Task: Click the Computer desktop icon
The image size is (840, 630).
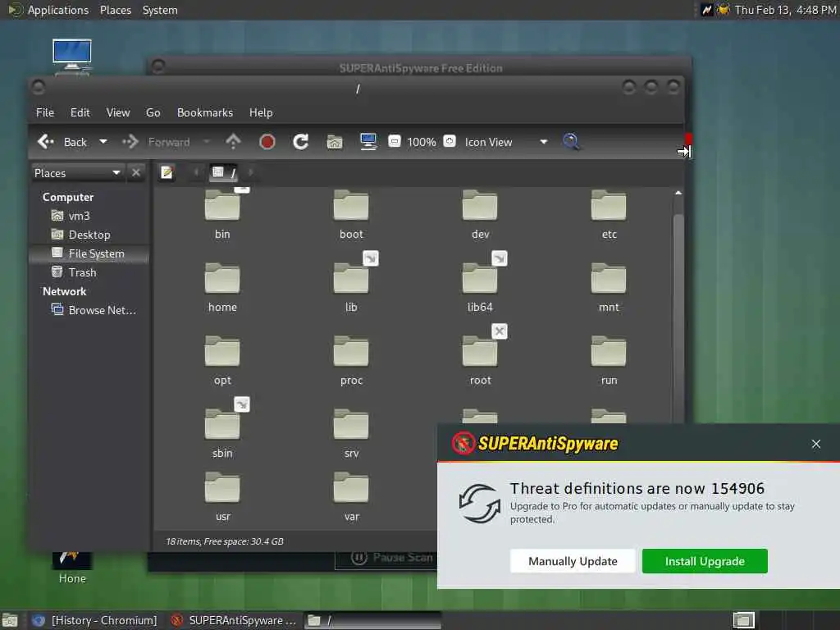Action: pyautogui.click(x=72, y=55)
